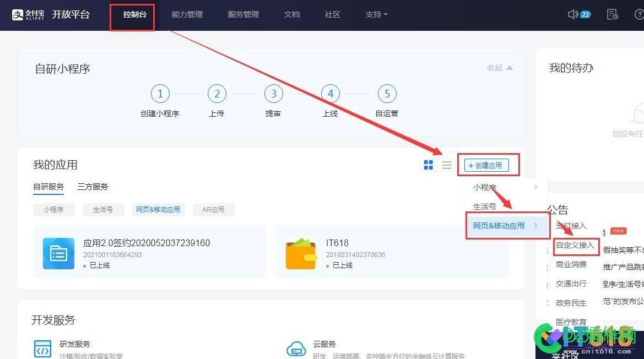Switch apps to list view
Image resolution: width=644 pixels, height=359 pixels.
coord(447,165)
